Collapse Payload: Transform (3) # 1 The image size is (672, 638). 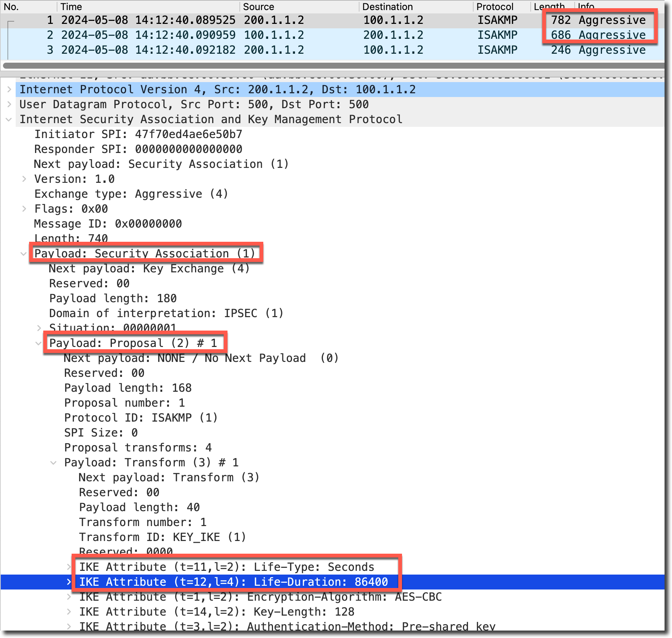(53, 463)
